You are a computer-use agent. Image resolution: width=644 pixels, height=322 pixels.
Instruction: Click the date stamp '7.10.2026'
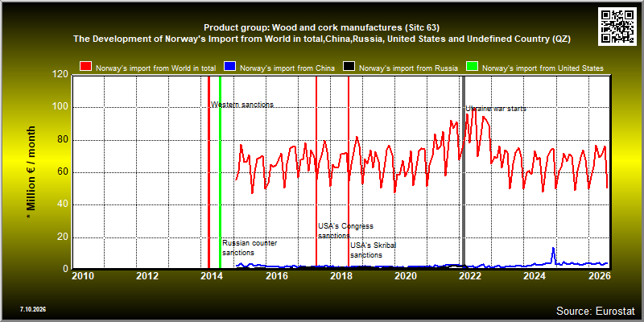[32, 309]
